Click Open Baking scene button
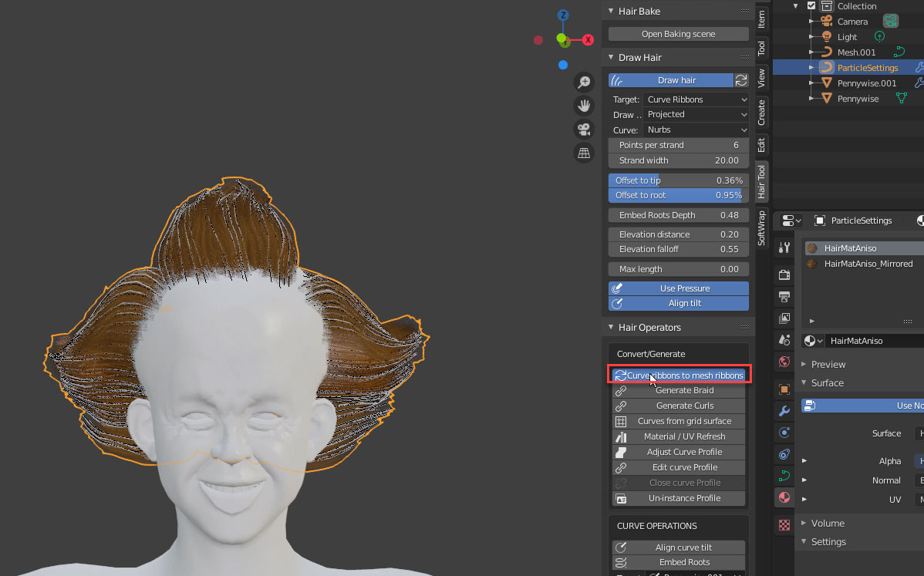Screen dimensions: 924x576 678,34
